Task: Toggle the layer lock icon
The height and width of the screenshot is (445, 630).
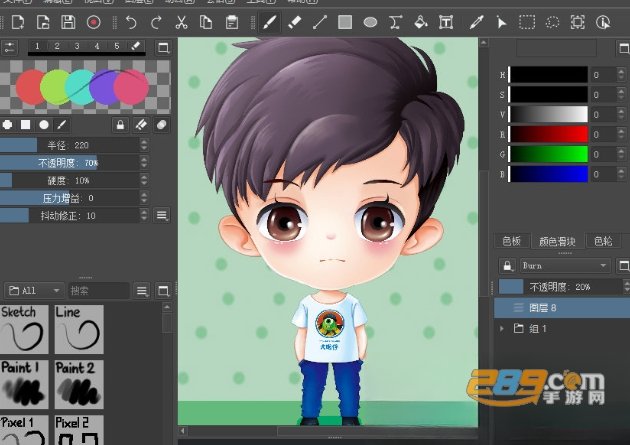Action: tap(507, 266)
